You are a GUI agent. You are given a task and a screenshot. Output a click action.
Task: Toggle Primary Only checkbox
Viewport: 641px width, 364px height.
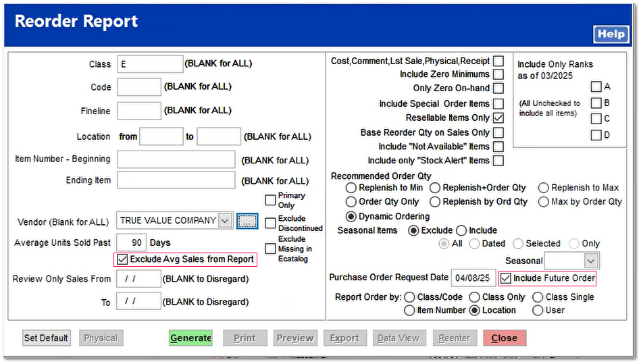(270, 200)
